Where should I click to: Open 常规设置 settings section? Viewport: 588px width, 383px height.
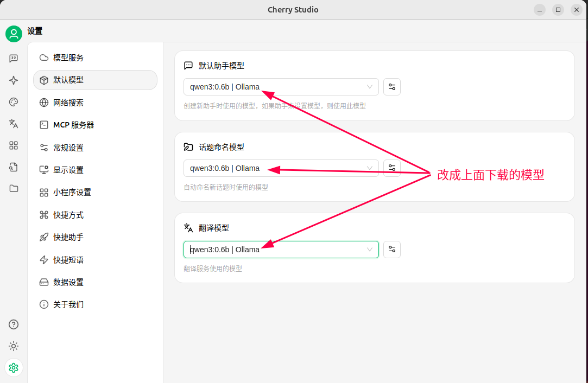tap(95, 148)
